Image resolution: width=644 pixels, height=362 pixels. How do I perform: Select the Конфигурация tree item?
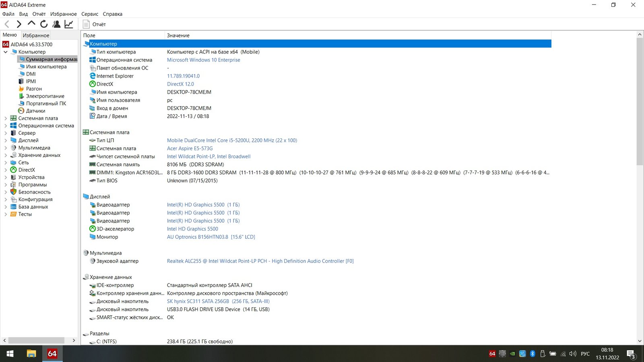(35, 200)
